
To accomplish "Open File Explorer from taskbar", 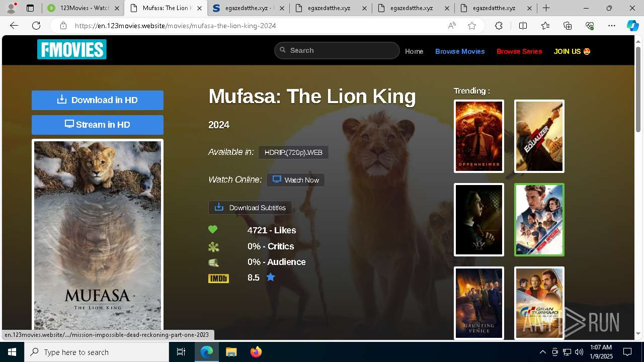I will tap(231, 352).
